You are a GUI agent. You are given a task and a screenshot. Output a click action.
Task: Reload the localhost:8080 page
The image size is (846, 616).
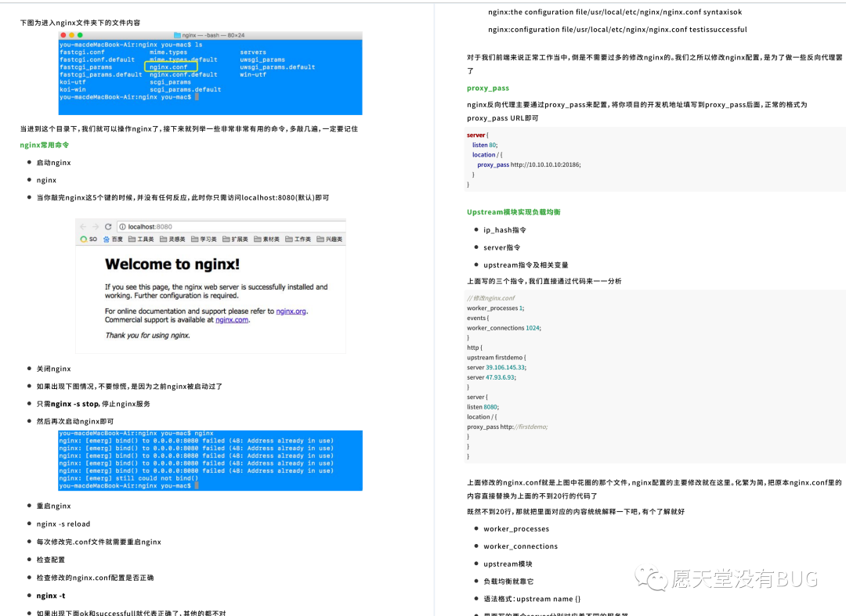[x=108, y=227]
